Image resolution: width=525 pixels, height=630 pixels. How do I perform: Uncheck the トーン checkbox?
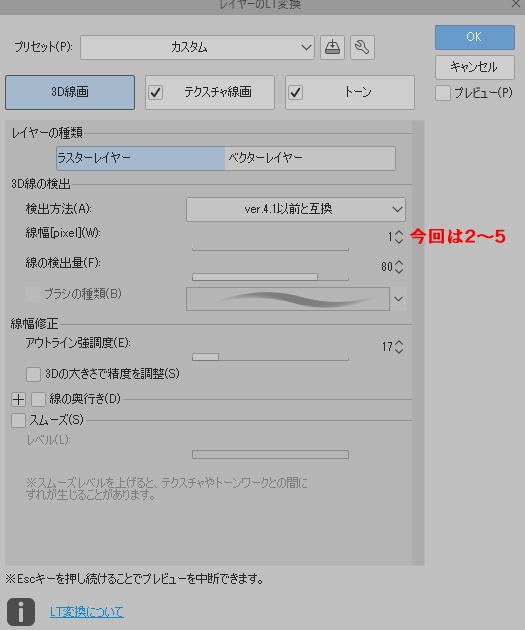[x=296, y=92]
